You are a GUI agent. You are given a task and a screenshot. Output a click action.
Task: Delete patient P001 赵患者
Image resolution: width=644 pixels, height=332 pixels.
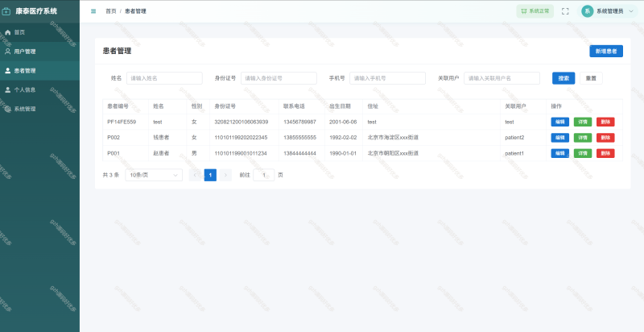[605, 153]
